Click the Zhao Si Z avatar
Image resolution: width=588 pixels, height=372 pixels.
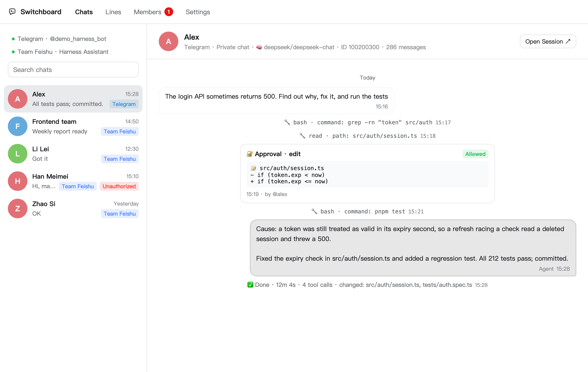(18, 209)
